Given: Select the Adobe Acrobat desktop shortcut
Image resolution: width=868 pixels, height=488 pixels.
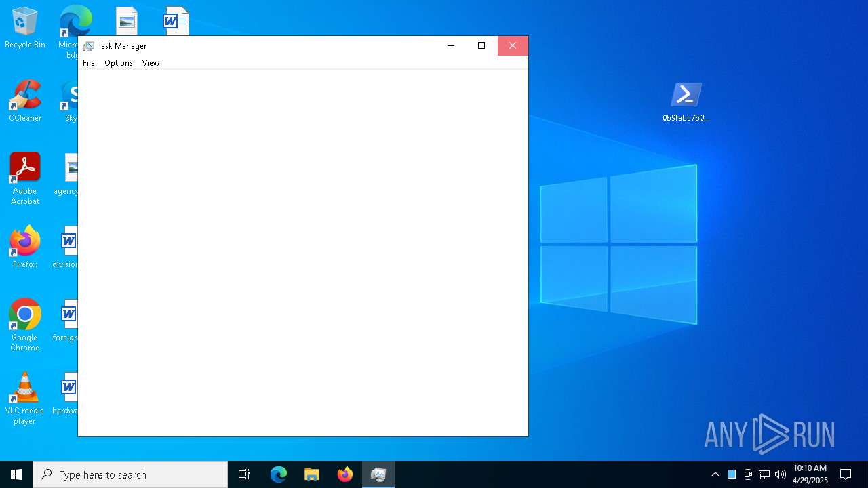Looking at the screenshot, I should [x=25, y=179].
